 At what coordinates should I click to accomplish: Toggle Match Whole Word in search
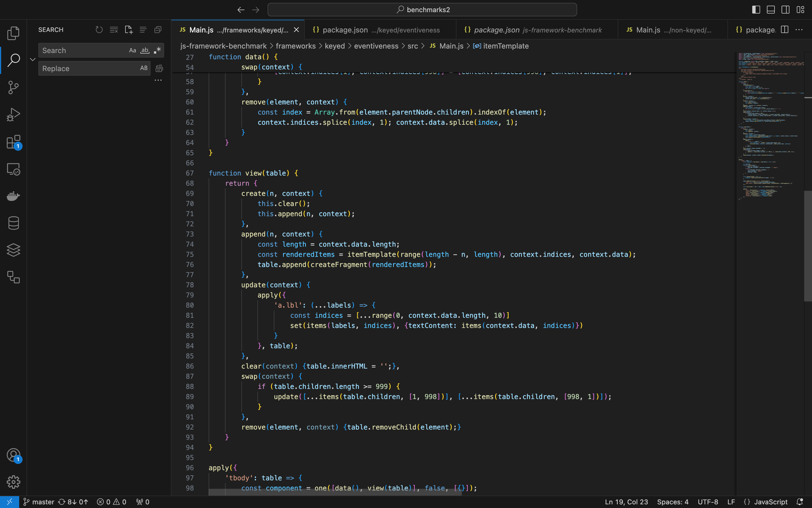[x=145, y=51]
